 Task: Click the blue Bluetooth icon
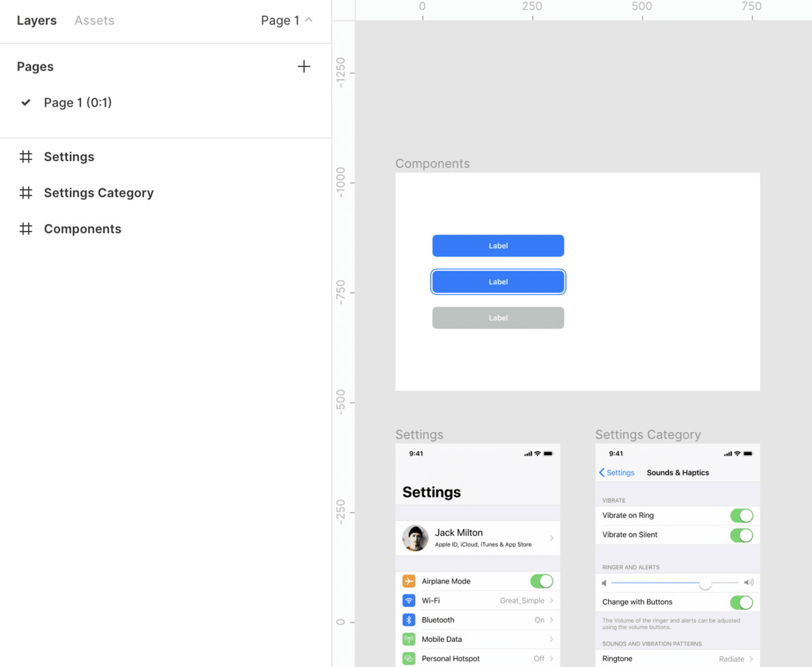409,620
